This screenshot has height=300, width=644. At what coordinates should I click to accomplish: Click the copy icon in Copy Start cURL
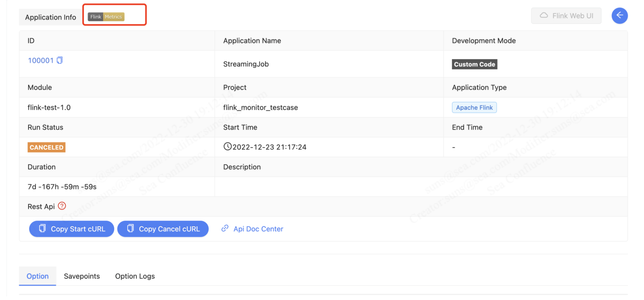(43, 228)
